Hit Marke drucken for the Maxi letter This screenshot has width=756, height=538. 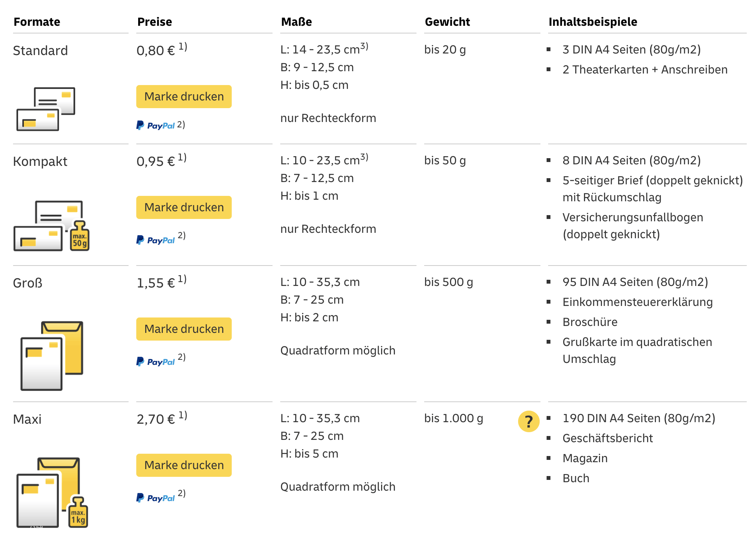coord(184,465)
